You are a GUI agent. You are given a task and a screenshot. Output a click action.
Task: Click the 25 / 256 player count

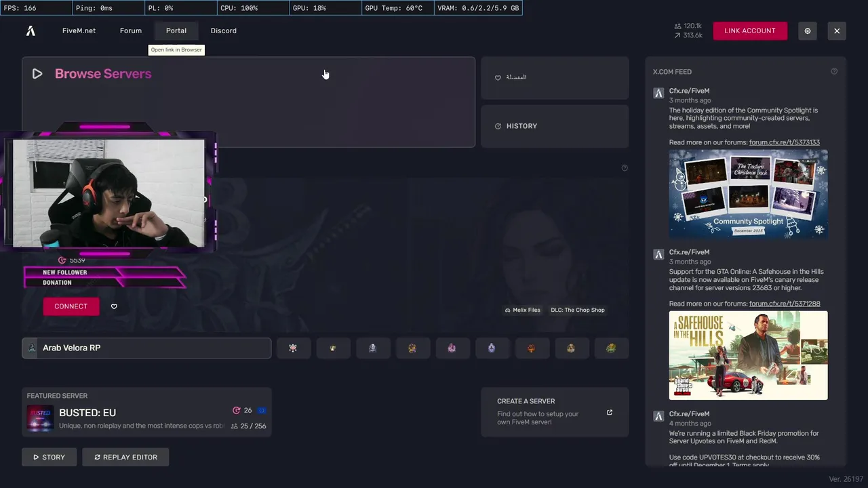click(249, 426)
